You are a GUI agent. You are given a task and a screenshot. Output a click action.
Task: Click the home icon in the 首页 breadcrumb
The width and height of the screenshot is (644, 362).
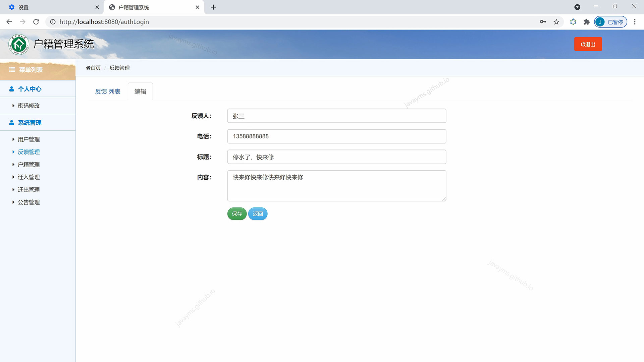click(x=88, y=68)
